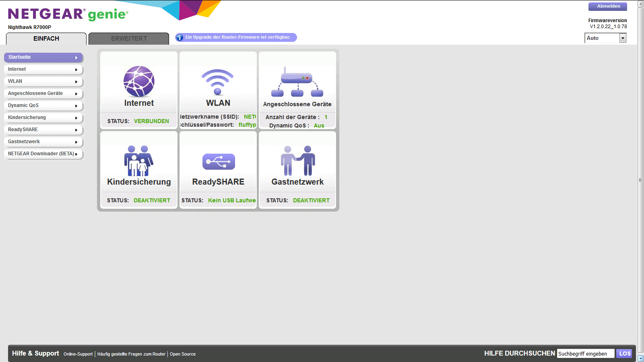Screen dimensions: 644x362
Task: Open the Kindersicherung family icon
Action: [139, 160]
